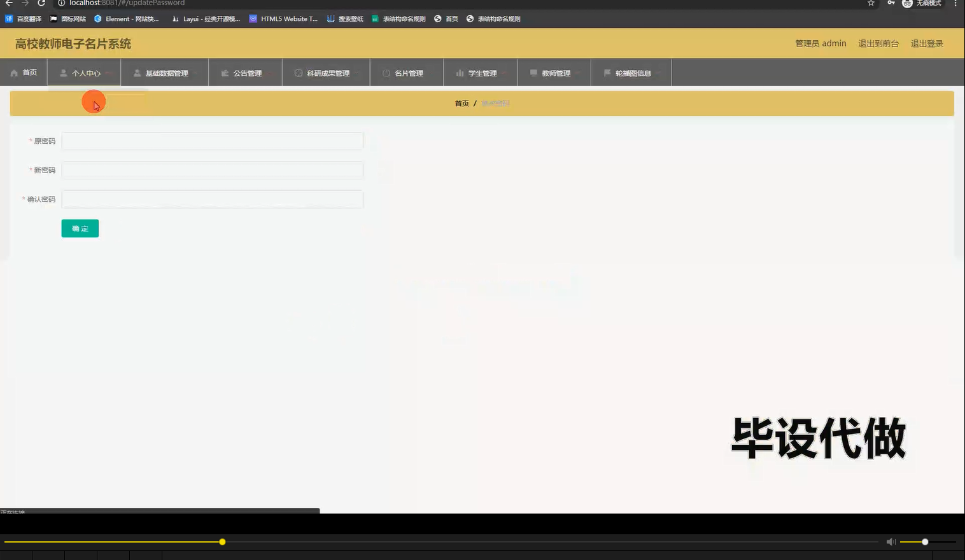Click the flag icon on 轮播图信息

pyautogui.click(x=606, y=73)
